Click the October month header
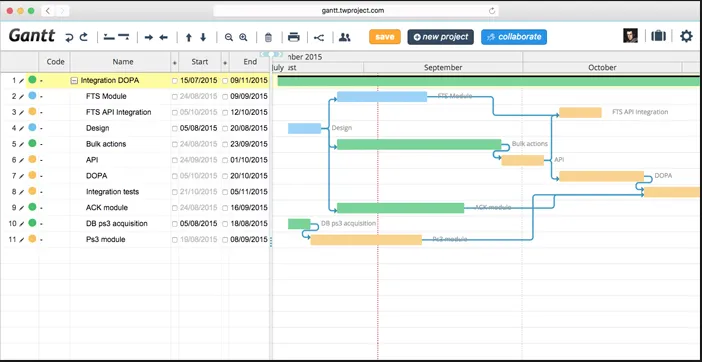The image size is (702, 362). [602, 68]
